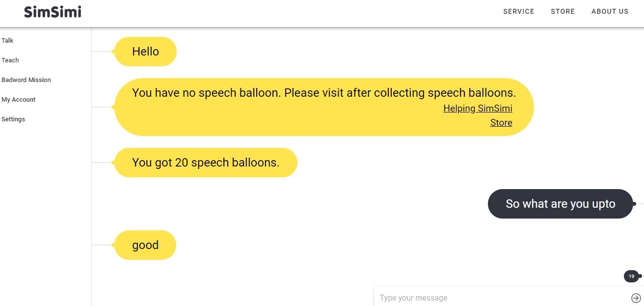
Task: Open Badword Mission from the sidebar
Action: pos(26,80)
